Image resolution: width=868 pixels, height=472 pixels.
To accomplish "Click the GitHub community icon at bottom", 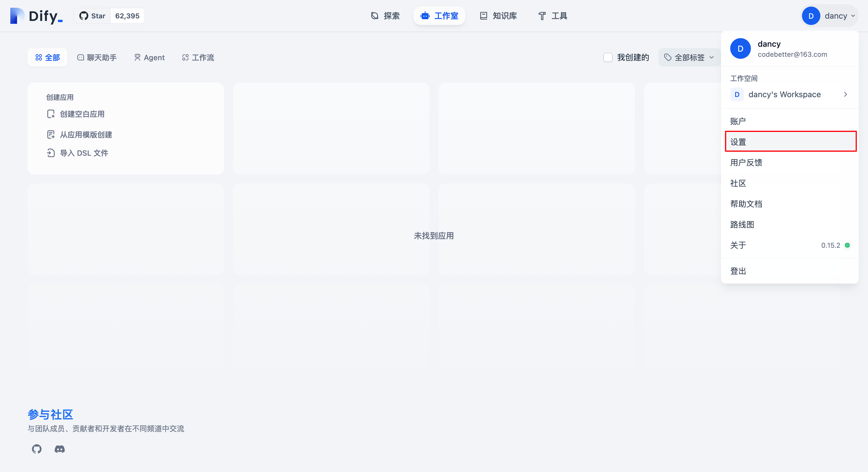I will click(x=37, y=449).
